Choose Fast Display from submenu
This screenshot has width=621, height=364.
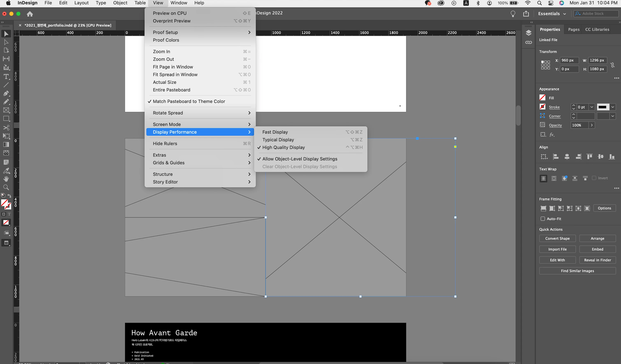coord(275,132)
